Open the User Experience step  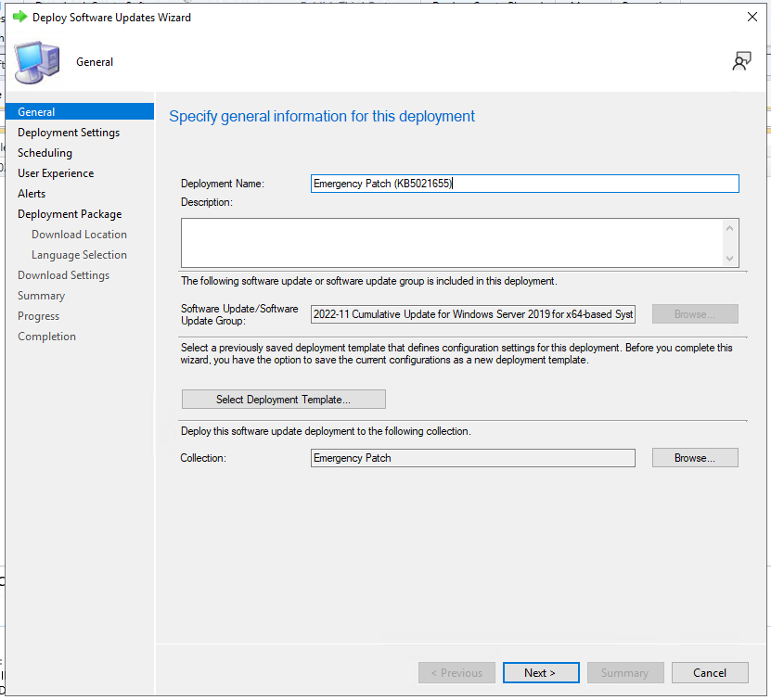(56, 173)
